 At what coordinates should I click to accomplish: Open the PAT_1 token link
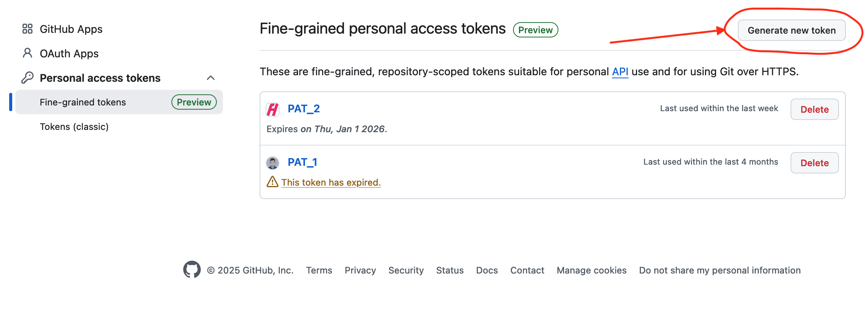pyautogui.click(x=302, y=162)
